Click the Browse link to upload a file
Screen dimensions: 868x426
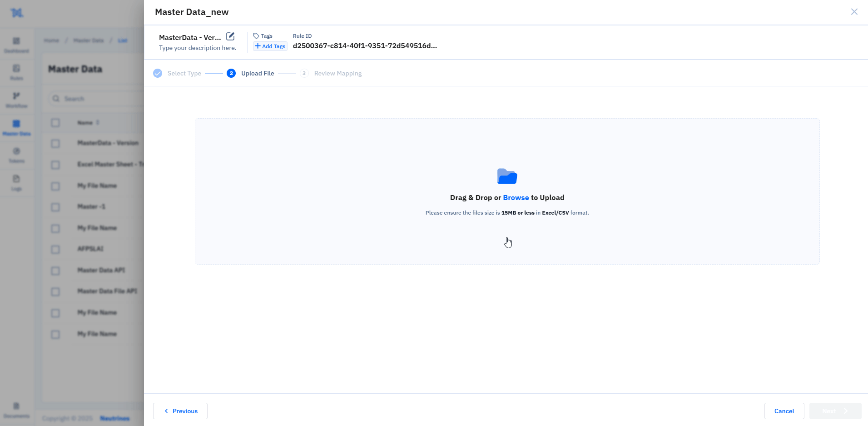516,198
